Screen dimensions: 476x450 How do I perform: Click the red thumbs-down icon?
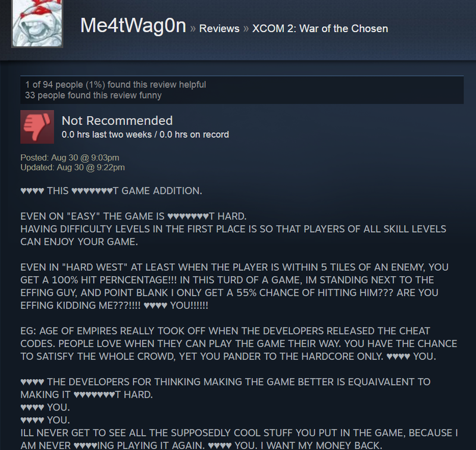point(37,127)
